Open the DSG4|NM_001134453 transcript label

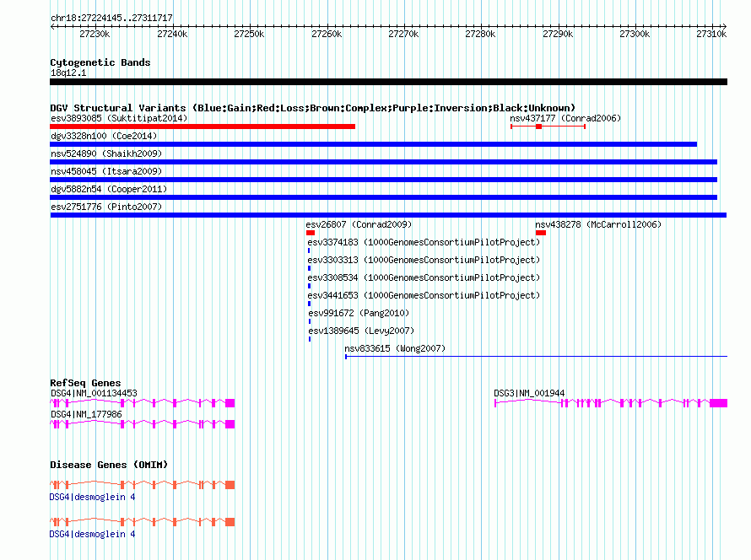click(x=94, y=393)
